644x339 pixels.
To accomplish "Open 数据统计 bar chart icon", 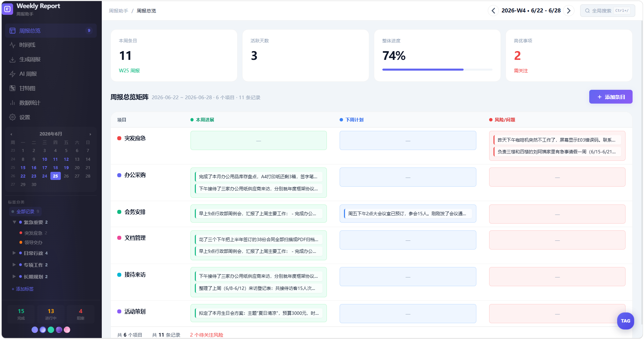I will [12, 103].
